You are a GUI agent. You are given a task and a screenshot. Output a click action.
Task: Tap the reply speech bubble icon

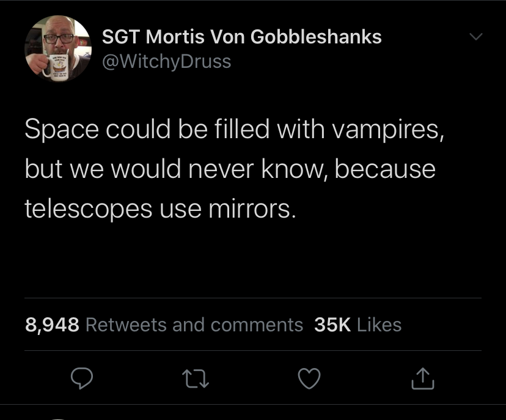point(81,380)
